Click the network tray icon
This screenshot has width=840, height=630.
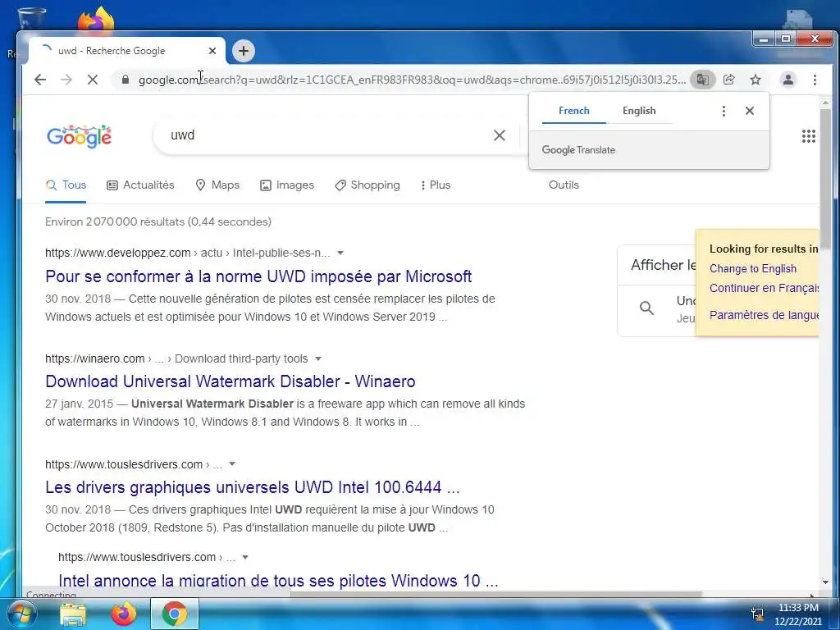click(757, 614)
